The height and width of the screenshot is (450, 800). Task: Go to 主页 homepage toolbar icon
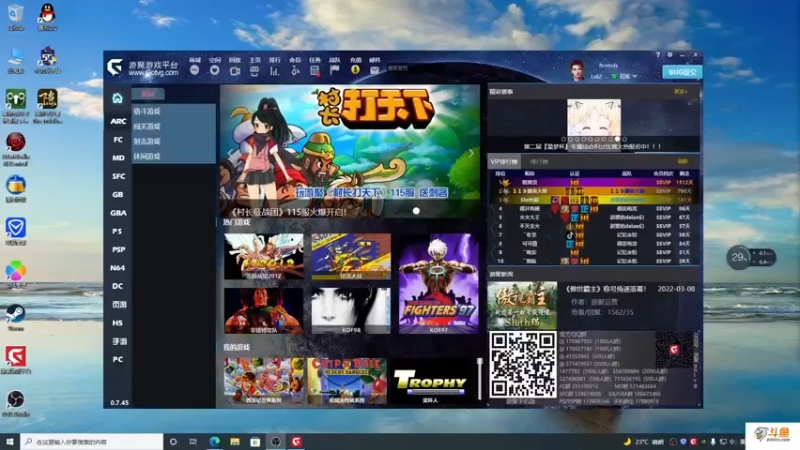tap(254, 71)
